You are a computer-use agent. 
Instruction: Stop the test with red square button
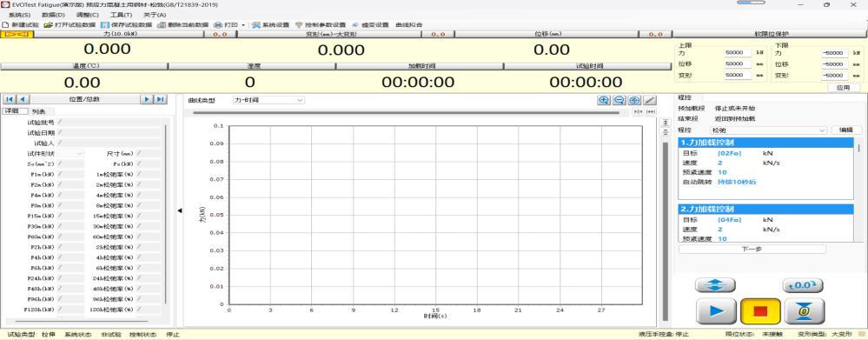pyautogui.click(x=760, y=311)
